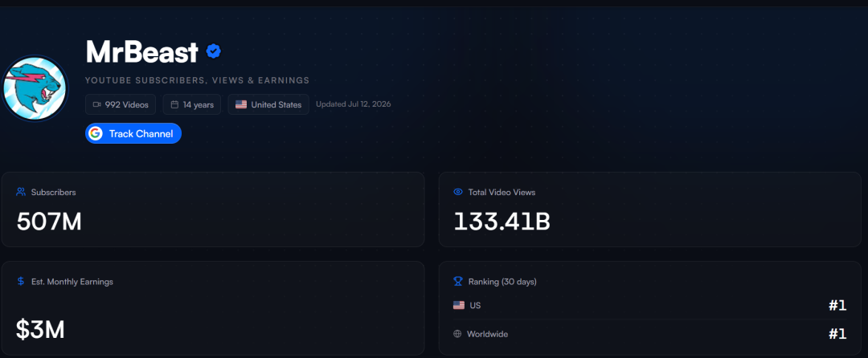Click the calendar icon
The height and width of the screenshot is (358, 868).
[174, 104]
